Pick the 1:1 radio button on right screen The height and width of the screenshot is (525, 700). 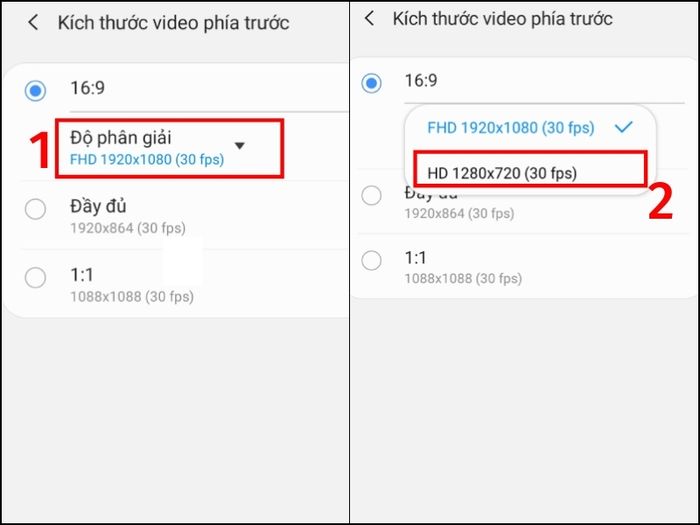(371, 260)
